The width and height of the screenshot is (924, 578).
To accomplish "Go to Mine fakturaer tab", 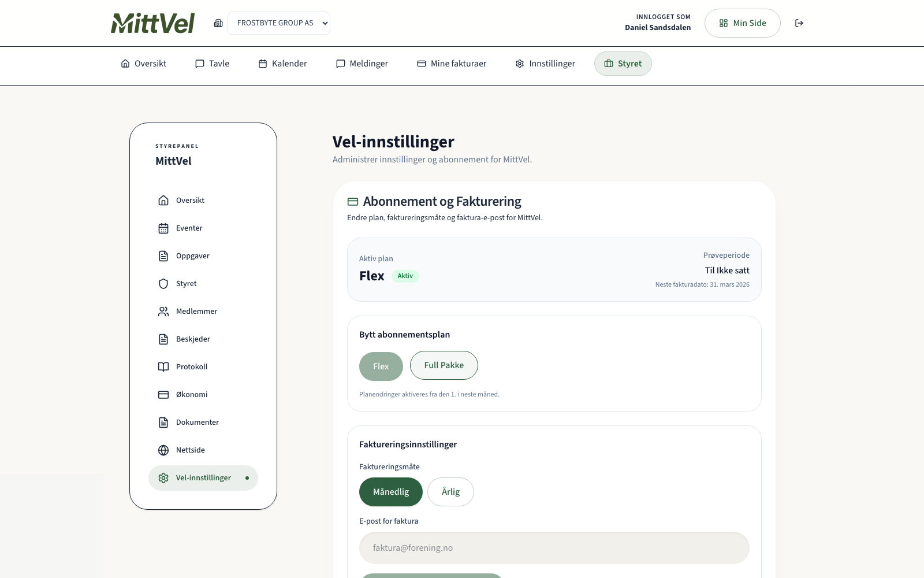I will pyautogui.click(x=452, y=64).
